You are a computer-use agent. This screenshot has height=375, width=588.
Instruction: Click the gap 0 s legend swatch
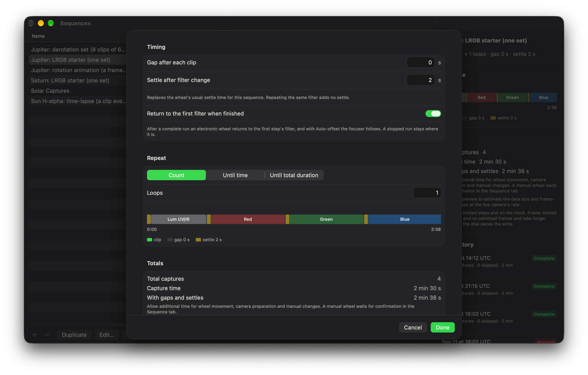pyautogui.click(x=170, y=240)
